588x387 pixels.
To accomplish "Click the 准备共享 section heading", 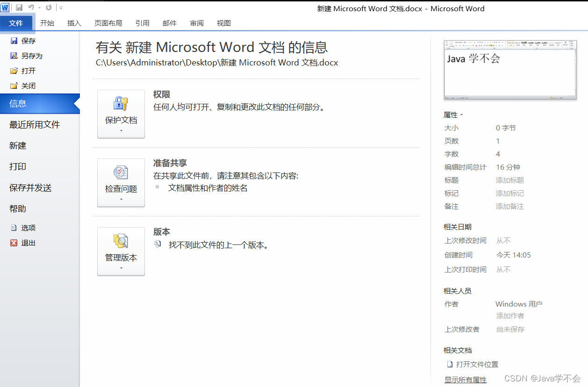I will (170, 163).
